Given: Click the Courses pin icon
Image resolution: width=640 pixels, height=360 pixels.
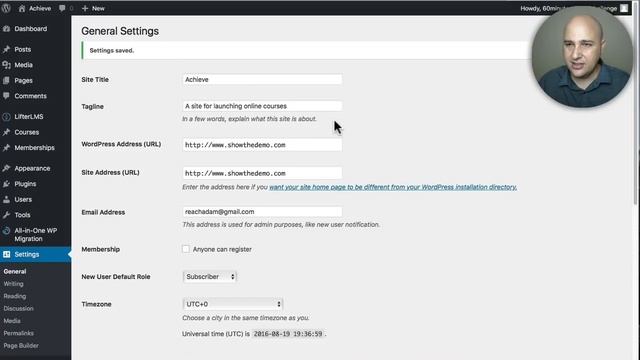Looking at the screenshot, I should pos(7,132).
